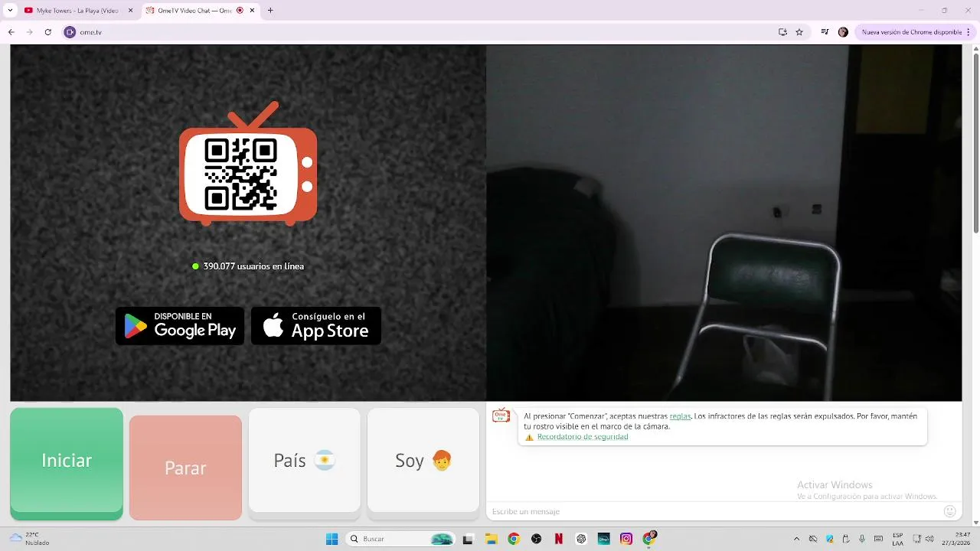
Task: Open the first Chrome icon on the taskbar
Action: tap(514, 539)
